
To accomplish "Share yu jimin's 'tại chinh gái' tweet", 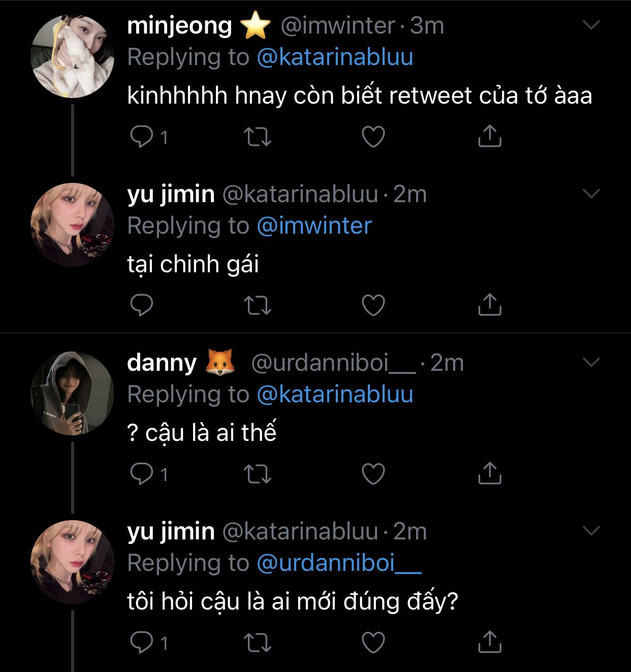I will pos(490,305).
